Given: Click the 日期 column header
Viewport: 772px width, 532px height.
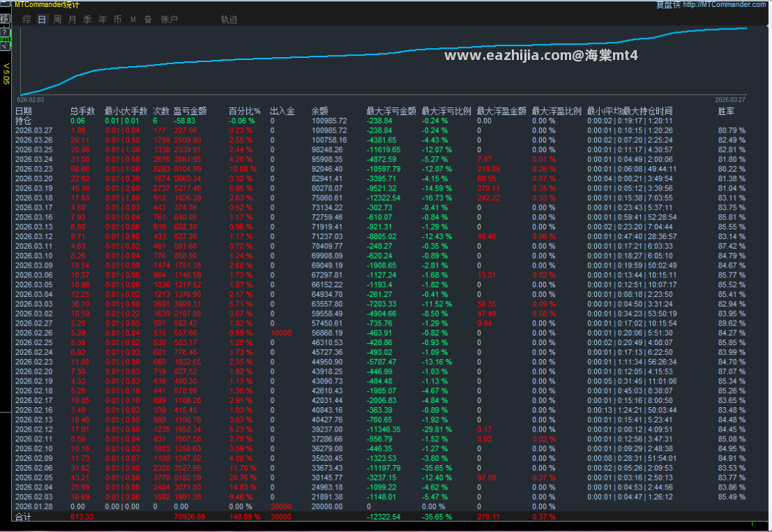Looking at the screenshot, I should 23,111.
